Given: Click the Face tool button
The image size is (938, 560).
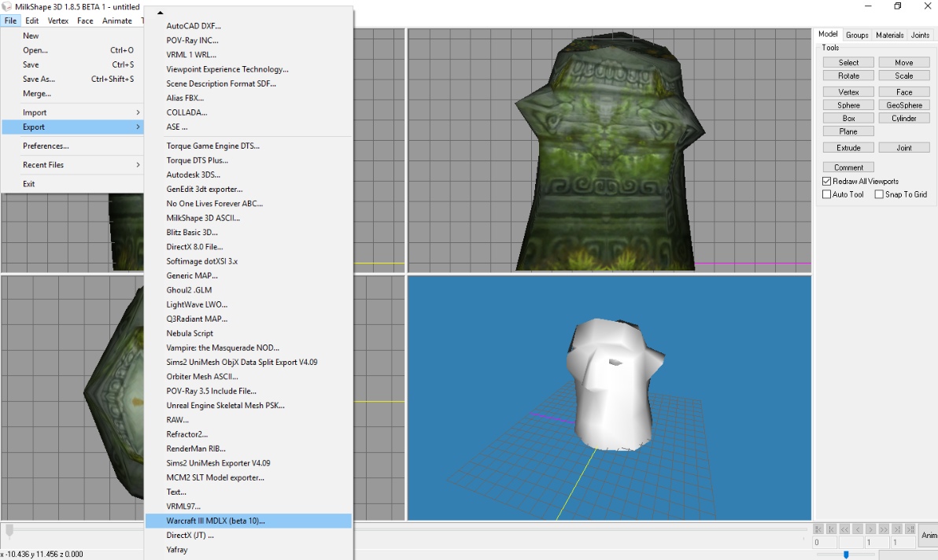Looking at the screenshot, I should tap(904, 92).
